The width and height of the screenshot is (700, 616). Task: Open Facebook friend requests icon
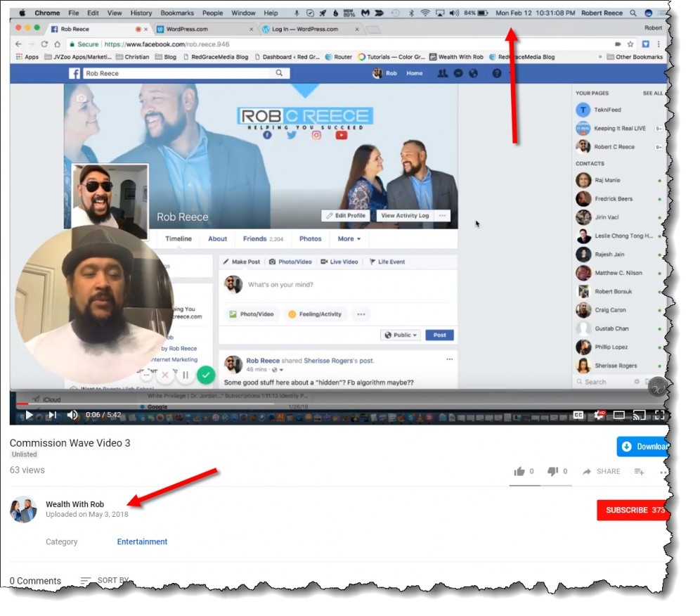442,73
